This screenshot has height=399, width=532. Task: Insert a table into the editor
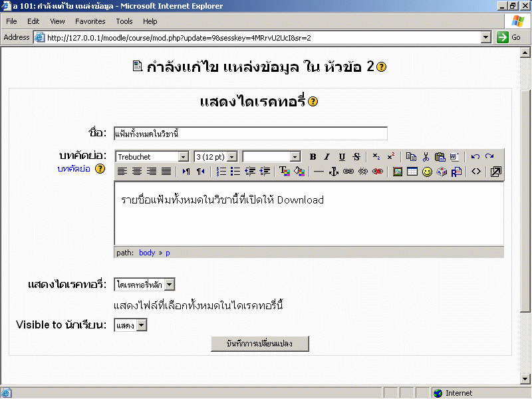[x=412, y=172]
